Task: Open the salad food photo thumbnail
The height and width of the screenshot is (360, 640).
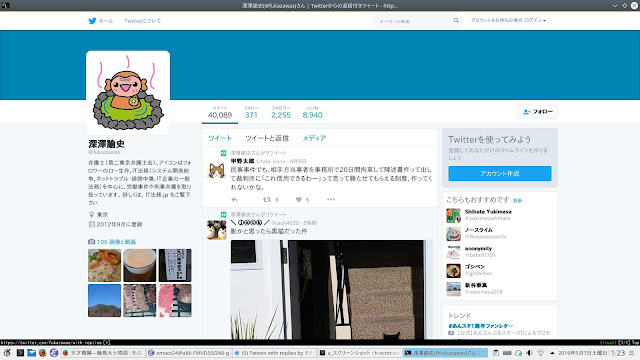Action: [104, 265]
